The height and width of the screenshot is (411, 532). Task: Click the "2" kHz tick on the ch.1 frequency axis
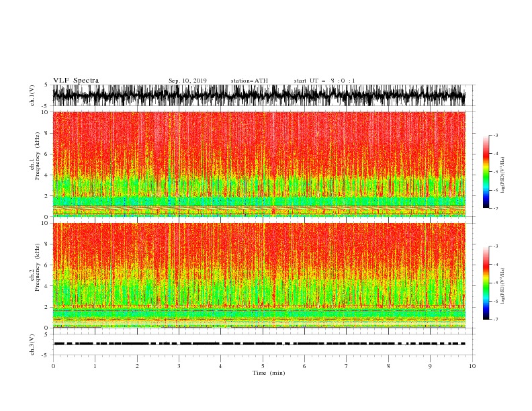point(46,196)
